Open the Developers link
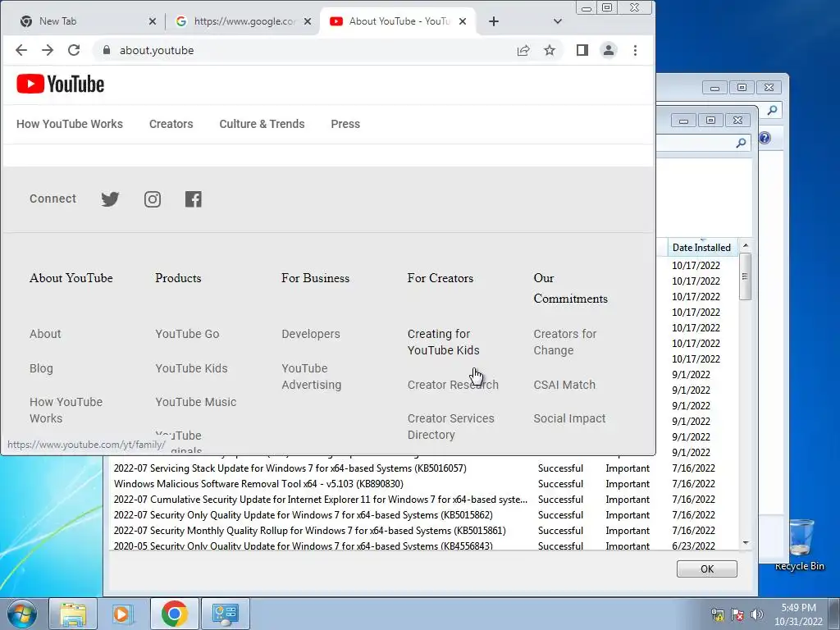Image resolution: width=840 pixels, height=630 pixels. coord(311,334)
